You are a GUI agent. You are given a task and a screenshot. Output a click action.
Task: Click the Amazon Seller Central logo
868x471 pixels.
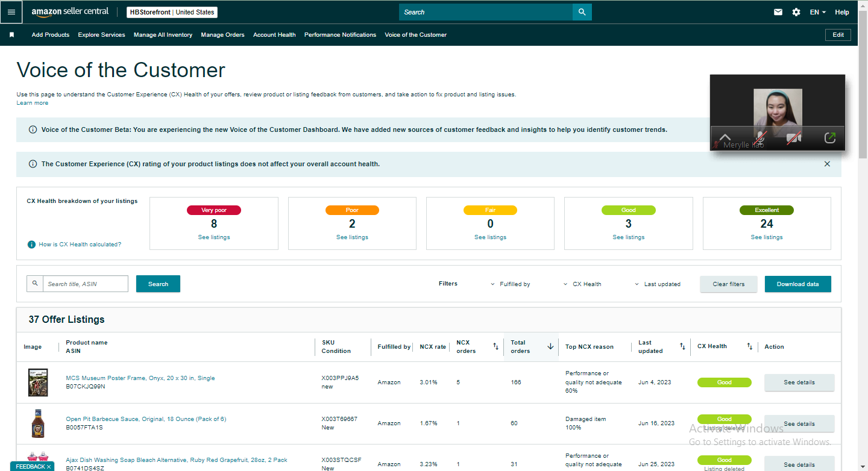[71, 12]
